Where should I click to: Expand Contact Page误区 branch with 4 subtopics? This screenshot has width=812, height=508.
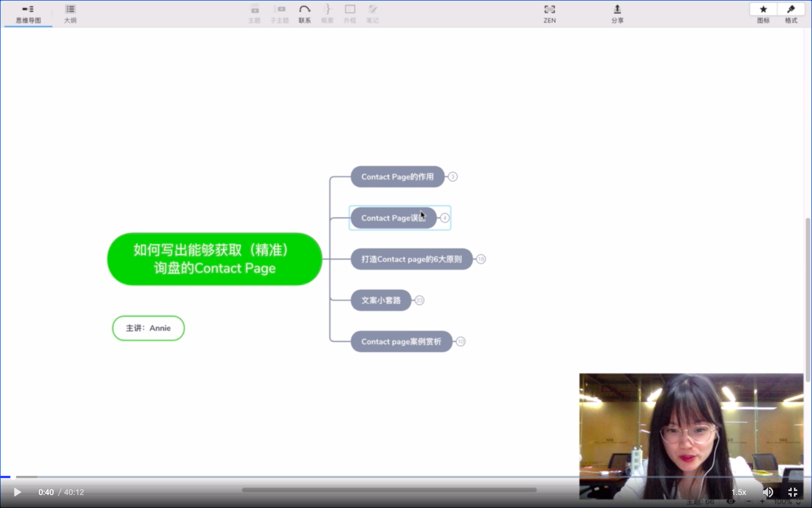pos(445,218)
